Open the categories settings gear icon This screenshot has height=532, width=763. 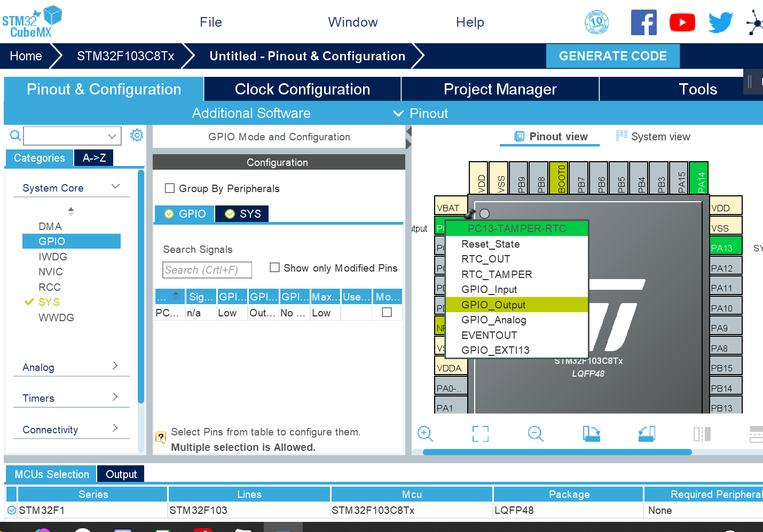click(137, 135)
